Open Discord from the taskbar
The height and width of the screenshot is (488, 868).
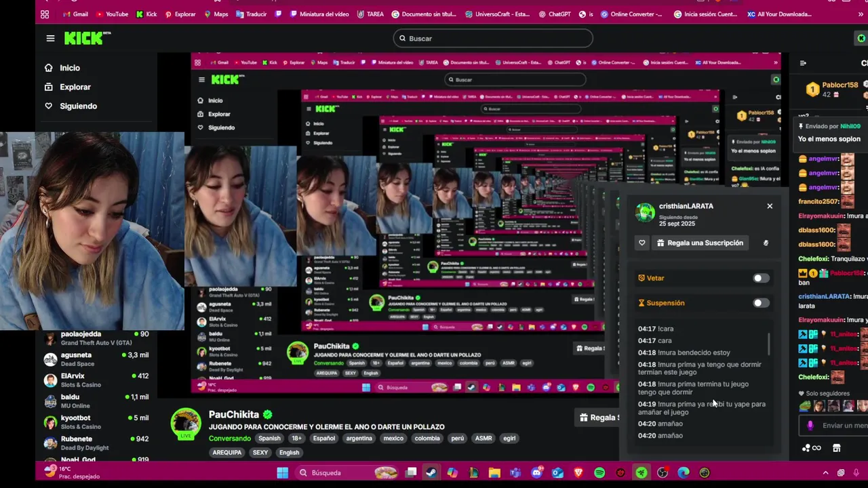tap(536, 472)
